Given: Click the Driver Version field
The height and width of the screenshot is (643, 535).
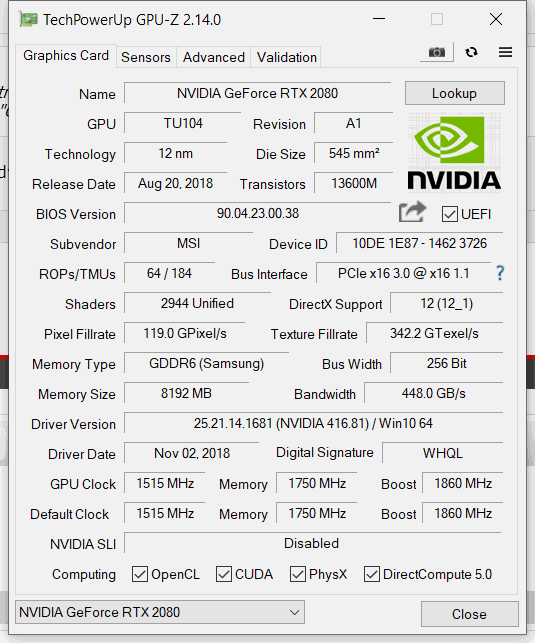Looking at the screenshot, I should pyautogui.click(x=313, y=423).
